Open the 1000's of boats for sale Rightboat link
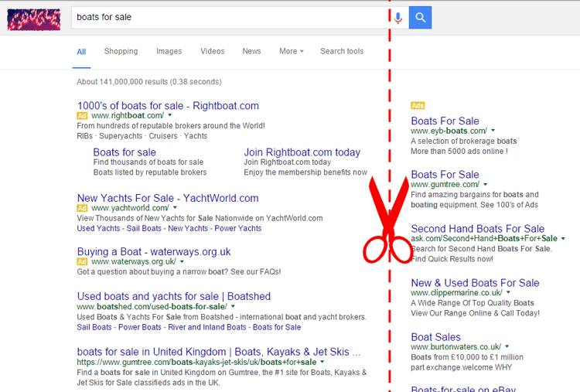The width and height of the screenshot is (580, 392). tap(168, 106)
